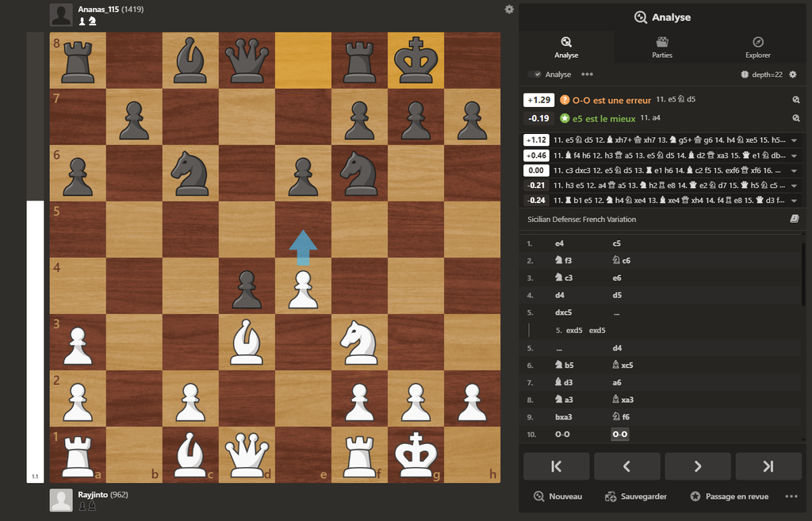Select the black knight on c6

click(190, 174)
